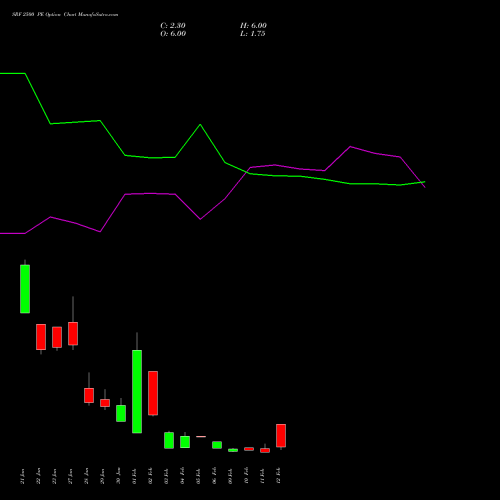Click the "10 Feb" date label

click(246, 476)
